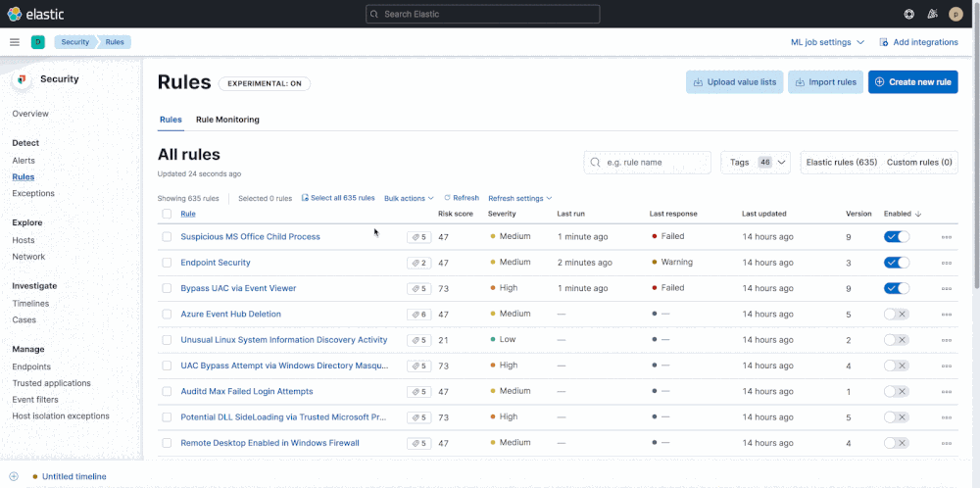Open the help menu icon in header

click(909, 14)
